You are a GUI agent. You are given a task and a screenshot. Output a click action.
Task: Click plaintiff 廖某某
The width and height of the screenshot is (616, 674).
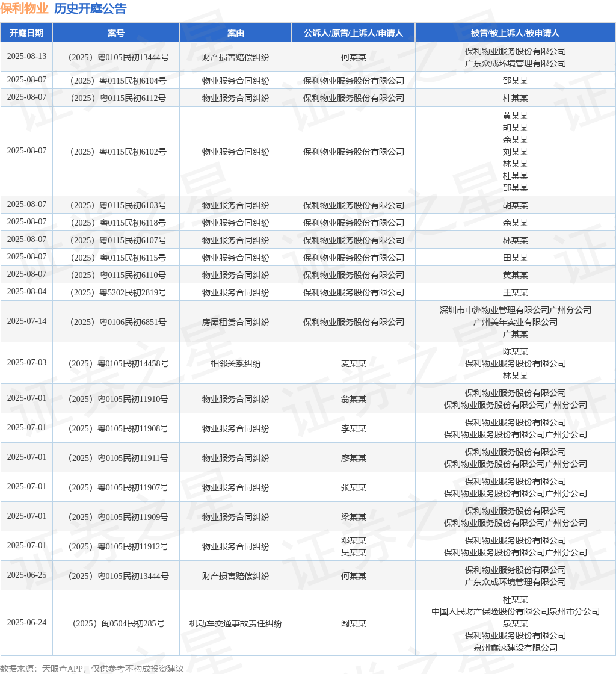point(354,458)
